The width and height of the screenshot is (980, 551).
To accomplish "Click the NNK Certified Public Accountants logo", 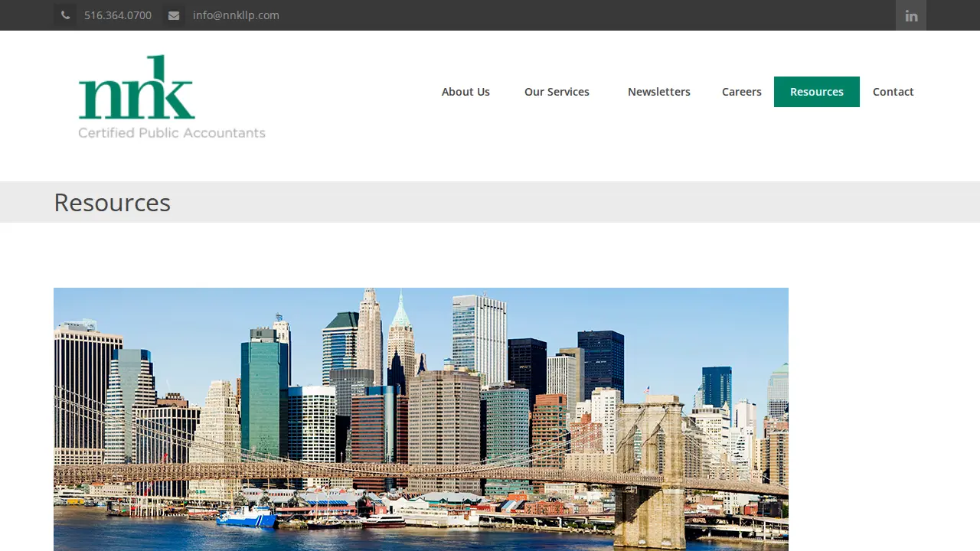I will 172,97.
